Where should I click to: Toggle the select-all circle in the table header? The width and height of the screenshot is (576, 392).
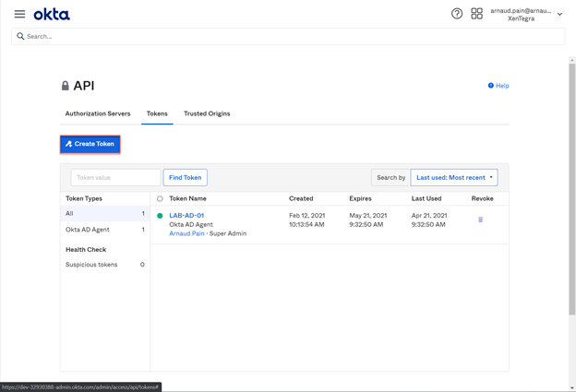[160, 198]
